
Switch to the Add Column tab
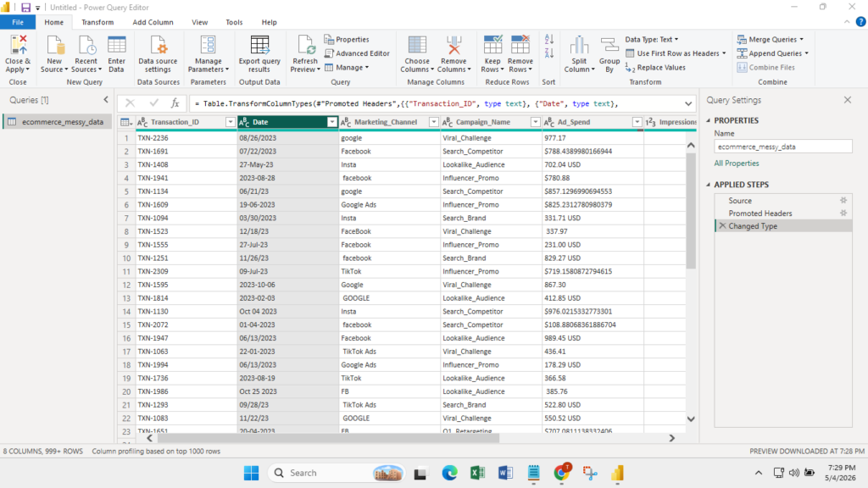[x=153, y=22]
